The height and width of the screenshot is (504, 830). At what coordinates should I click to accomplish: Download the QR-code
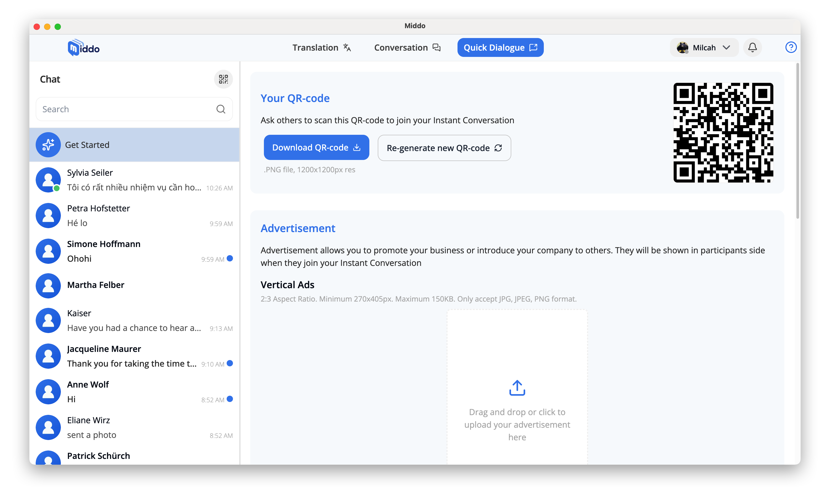(x=316, y=147)
